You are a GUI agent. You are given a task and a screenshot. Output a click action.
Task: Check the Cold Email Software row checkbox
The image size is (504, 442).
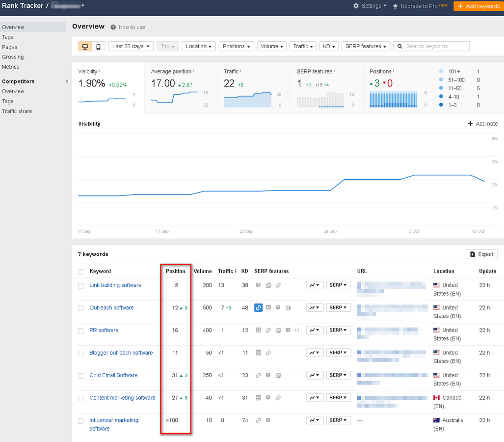tap(81, 376)
